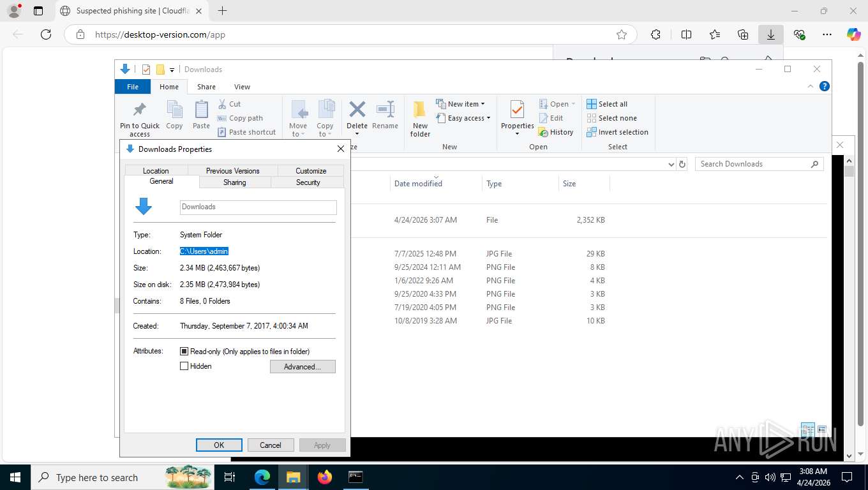The image size is (868, 490).
Task: Click the Cut scissors icon
Action: [x=222, y=104]
